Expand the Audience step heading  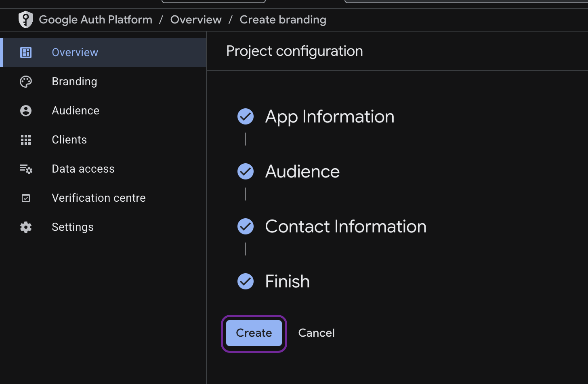302,171
